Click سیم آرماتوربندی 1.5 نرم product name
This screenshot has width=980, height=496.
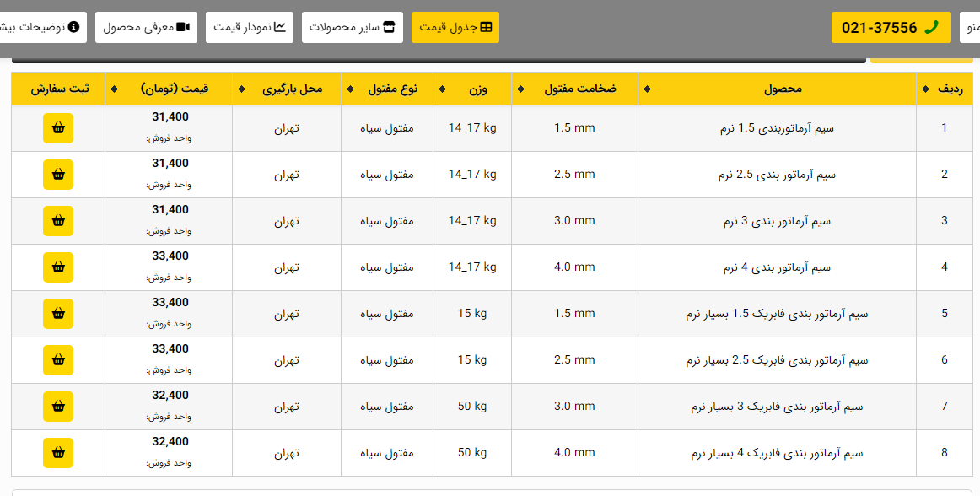(x=777, y=128)
